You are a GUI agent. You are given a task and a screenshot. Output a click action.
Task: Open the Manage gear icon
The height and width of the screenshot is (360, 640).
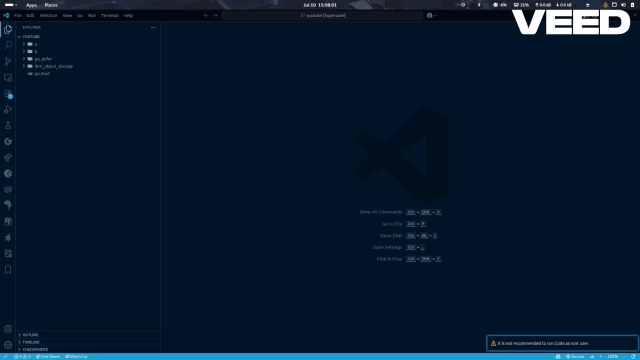tap(8, 345)
